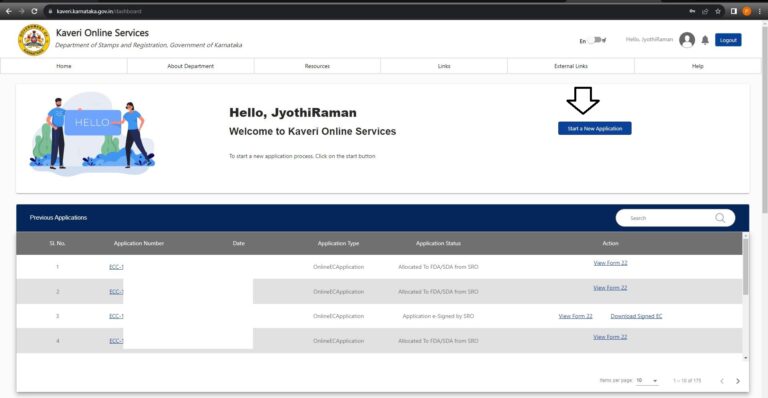
Task: Go to previous page of applications
Action: tap(721, 381)
